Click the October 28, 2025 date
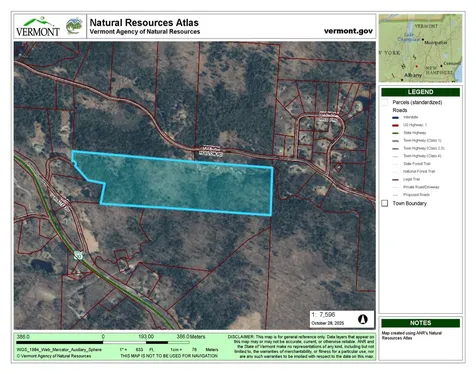Viewport: 476px width, 374px height. 327,323
